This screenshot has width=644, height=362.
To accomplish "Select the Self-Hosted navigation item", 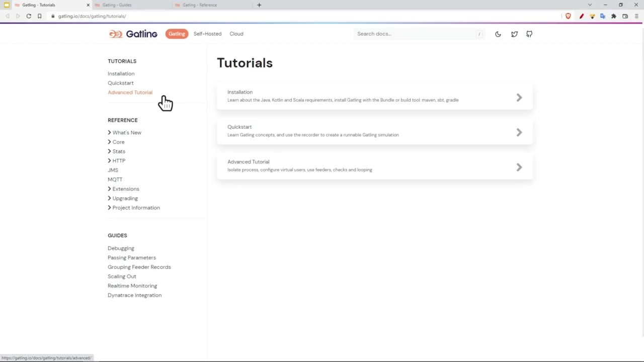I will (x=207, y=34).
